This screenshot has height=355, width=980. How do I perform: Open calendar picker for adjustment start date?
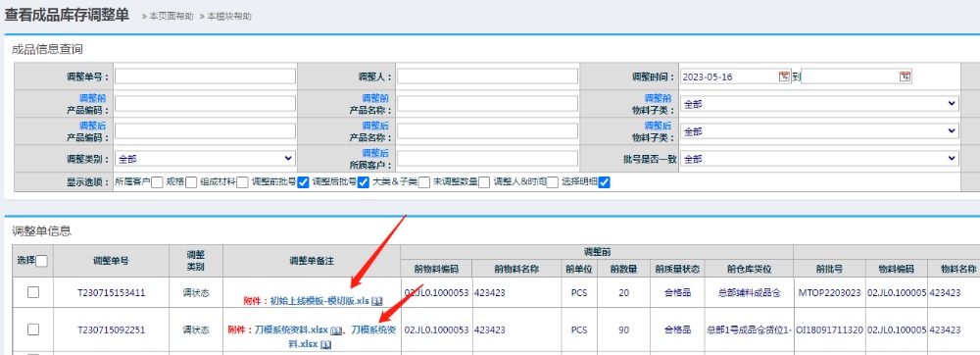click(784, 76)
